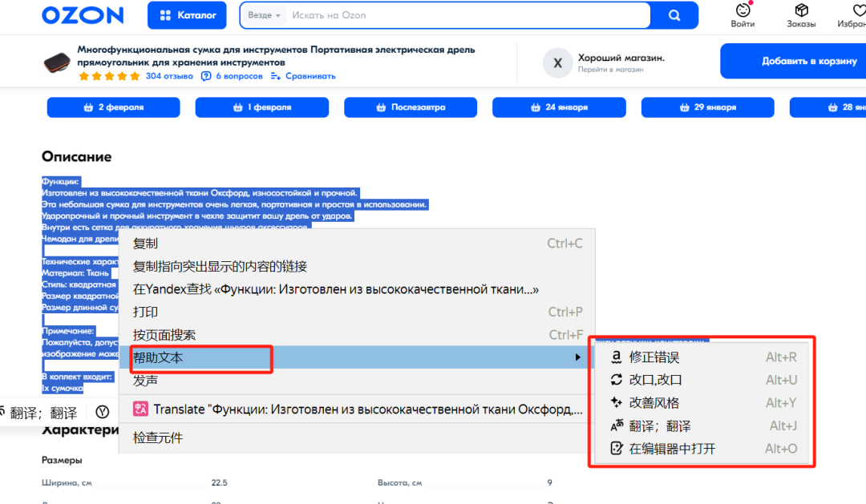Image resolution: width=866 pixels, height=504 pixels.
Task: Click the line starting Эта небольшая сумка
Action: (235, 204)
